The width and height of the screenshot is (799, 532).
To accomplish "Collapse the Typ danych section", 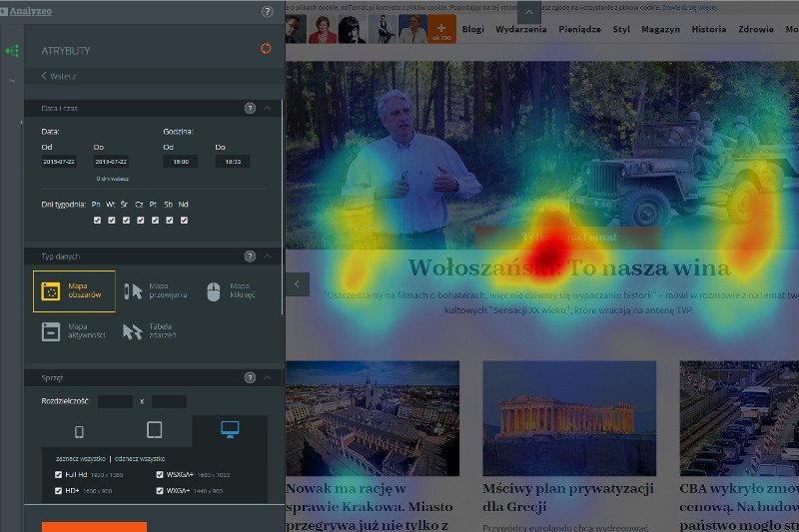I will click(268, 257).
